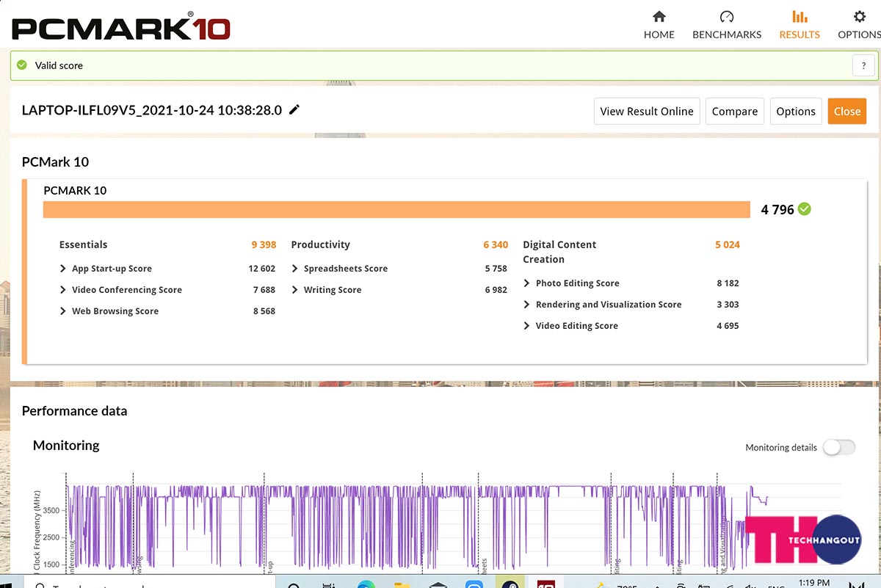Click the Valid score message text
Screen dimensions: 881x588
(59, 65)
